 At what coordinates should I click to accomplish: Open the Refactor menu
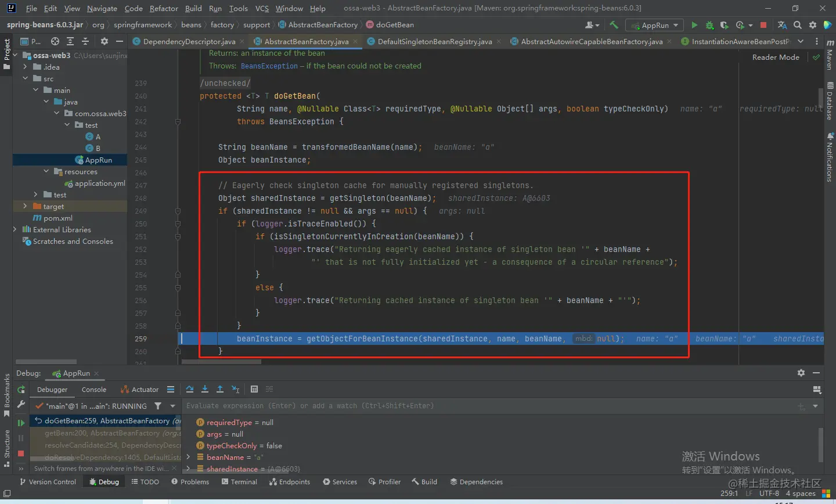[164, 8]
